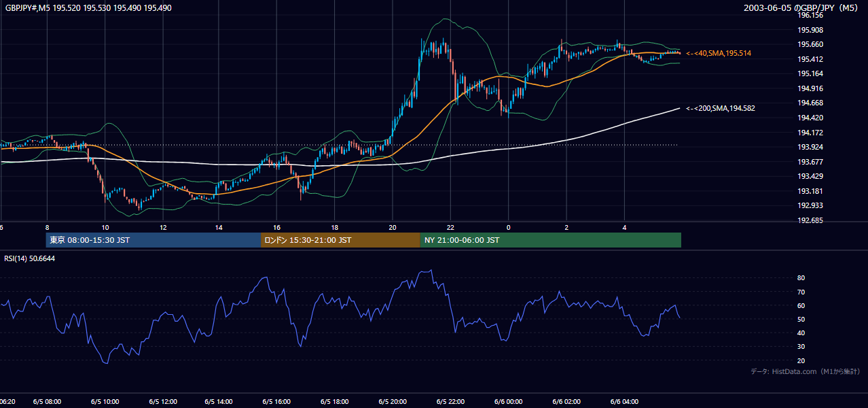Click the 196.156 price axis label
This screenshot has width=868, height=408.
[810, 15]
